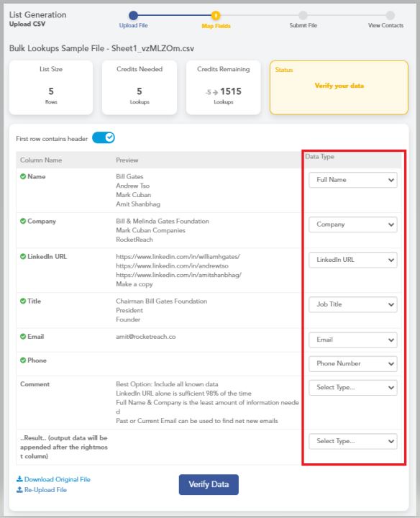The height and width of the screenshot is (518, 420).
Task: Expand the Select Type dropdown for Result row
Action: pyautogui.click(x=353, y=441)
